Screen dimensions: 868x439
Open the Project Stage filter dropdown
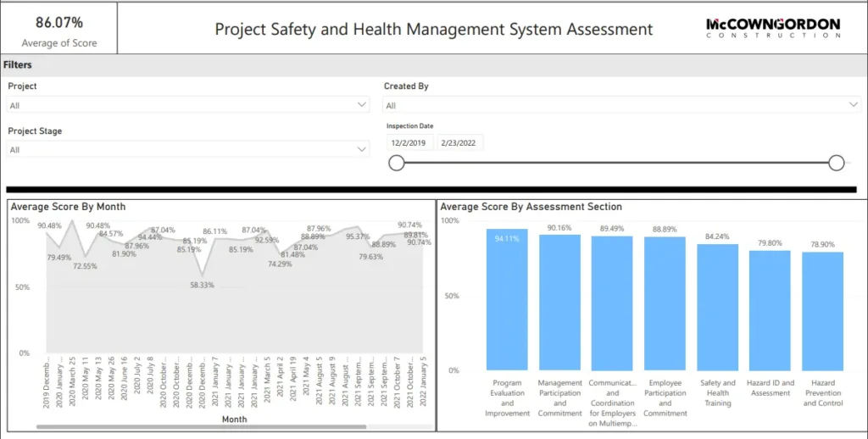[187, 149]
